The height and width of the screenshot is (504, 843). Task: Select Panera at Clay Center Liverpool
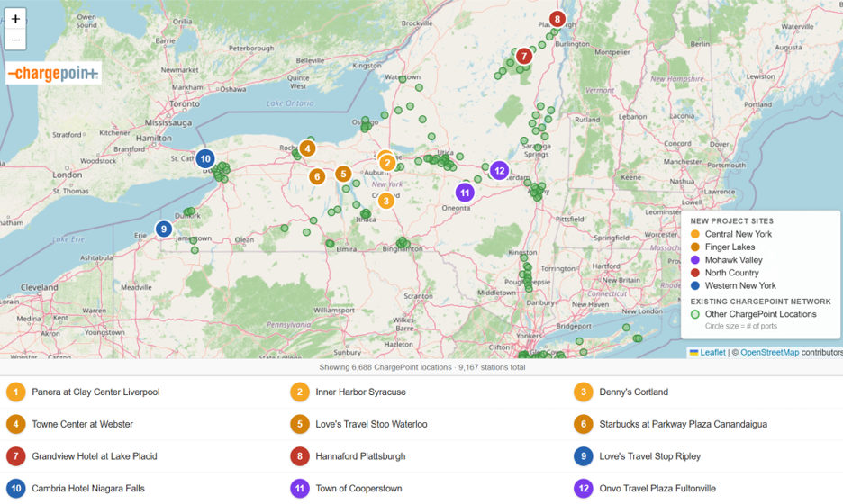click(x=95, y=392)
